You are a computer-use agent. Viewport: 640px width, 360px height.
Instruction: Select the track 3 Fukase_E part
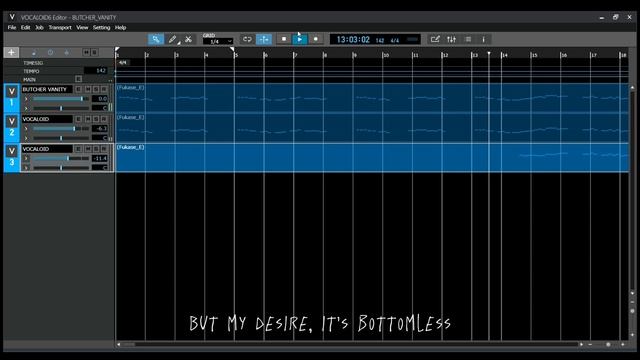coord(372,158)
